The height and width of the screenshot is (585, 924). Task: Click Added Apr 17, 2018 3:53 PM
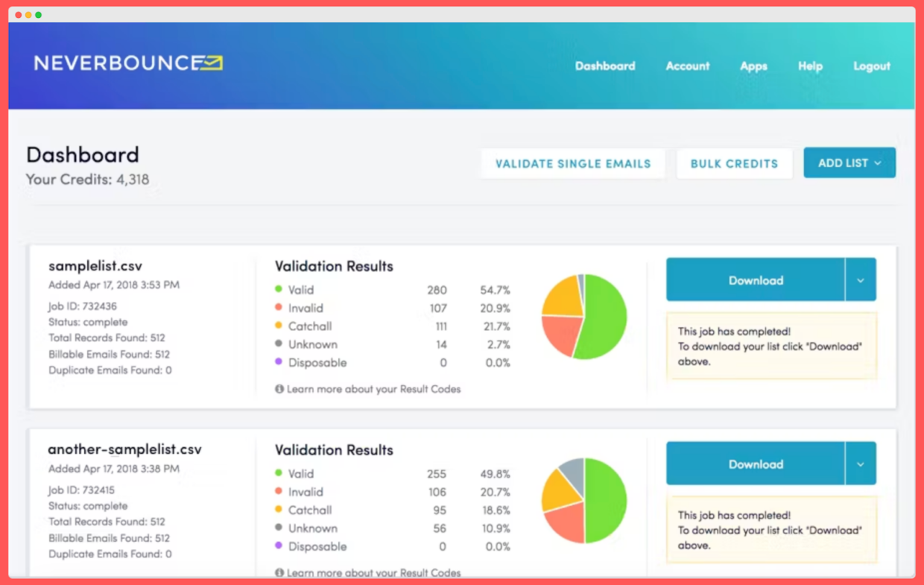[x=114, y=285]
